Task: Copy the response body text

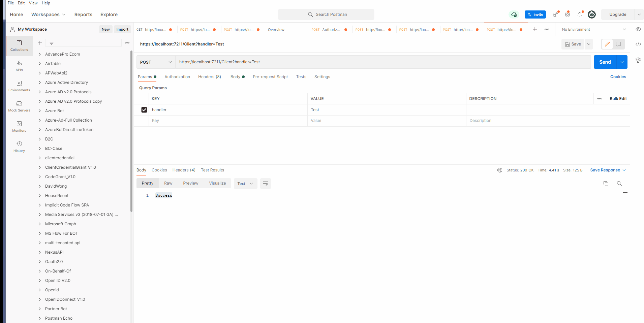Action: pos(606,184)
